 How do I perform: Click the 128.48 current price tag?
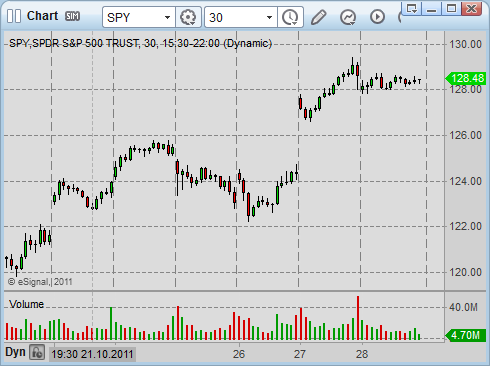[x=466, y=78]
